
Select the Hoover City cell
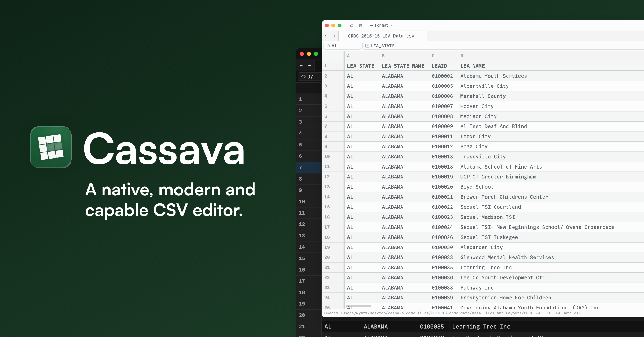point(551,106)
